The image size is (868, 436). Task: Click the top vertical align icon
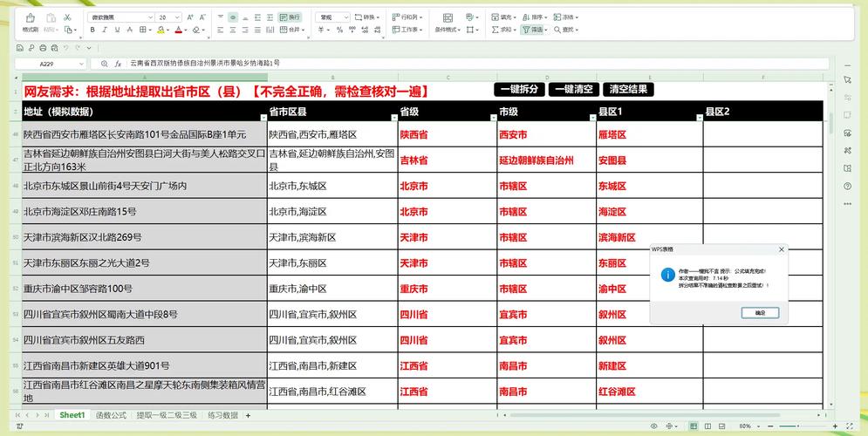click(x=221, y=17)
